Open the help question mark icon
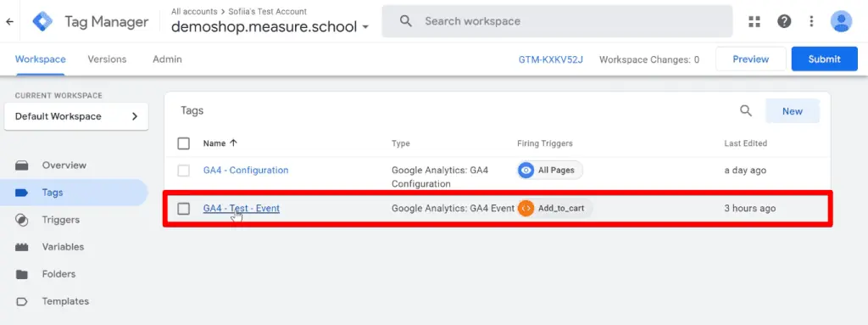 point(784,21)
